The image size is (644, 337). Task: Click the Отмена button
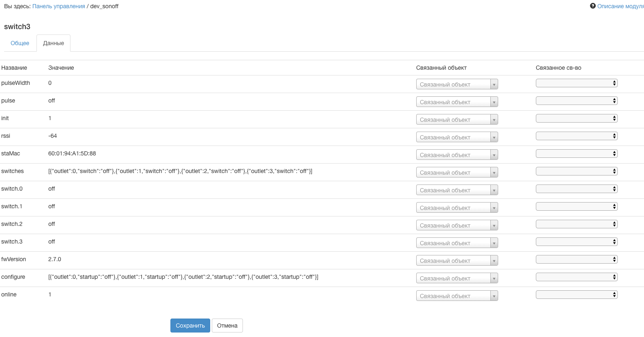[x=227, y=326]
